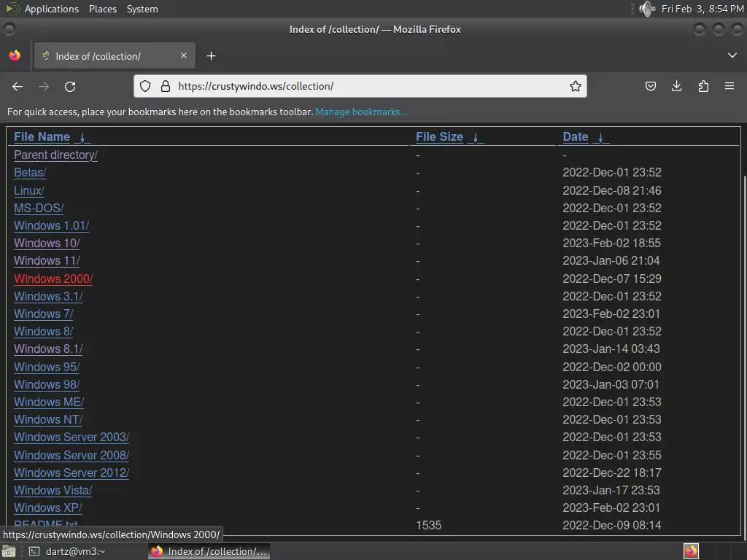747x560 pixels.
Task: Open the Windows NT/ folder
Action: 48,419
